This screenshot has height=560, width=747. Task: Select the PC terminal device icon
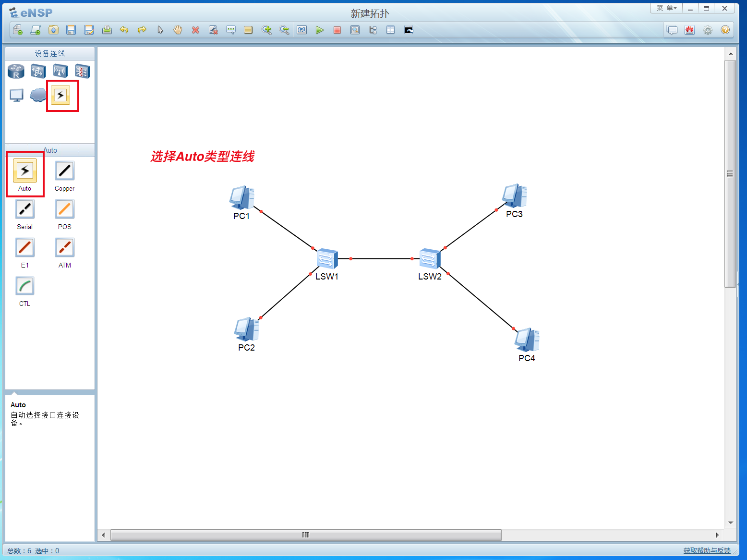point(16,95)
